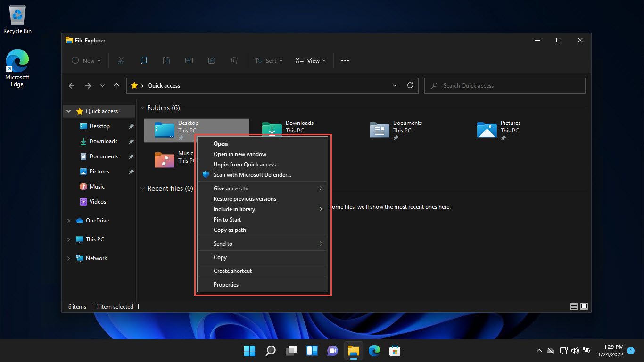Switch to details view layout

point(574,306)
